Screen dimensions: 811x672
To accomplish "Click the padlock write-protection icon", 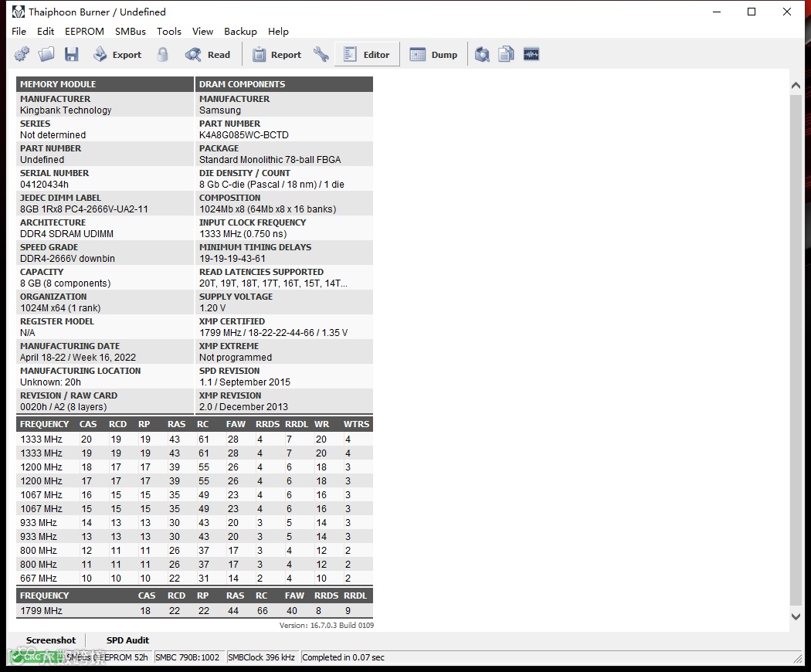I will pos(162,54).
